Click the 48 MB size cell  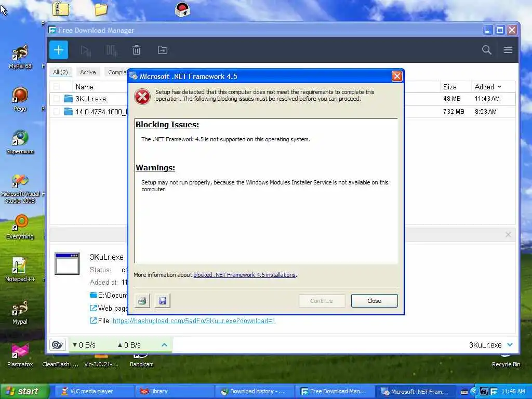pyautogui.click(x=451, y=99)
